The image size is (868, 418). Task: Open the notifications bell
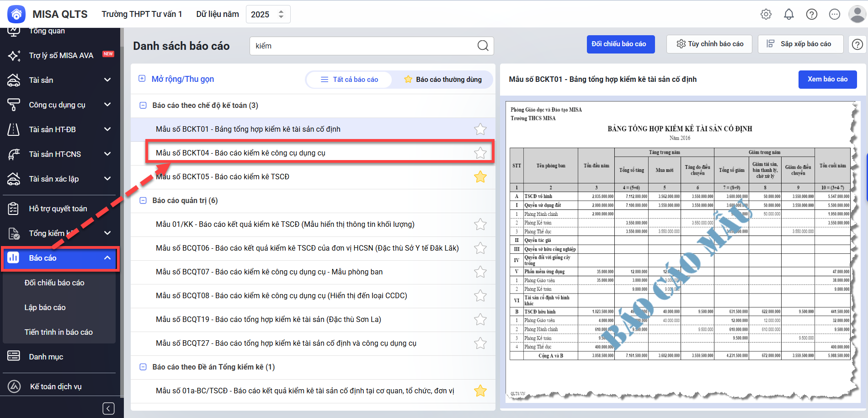[789, 14]
